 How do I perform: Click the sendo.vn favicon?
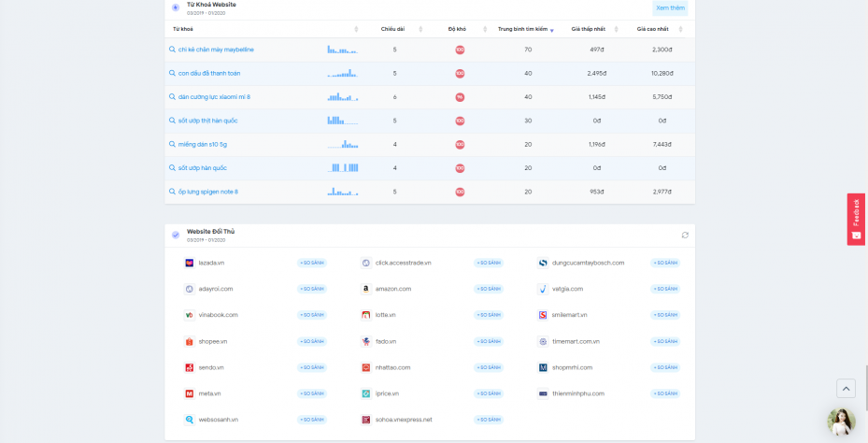coord(190,367)
